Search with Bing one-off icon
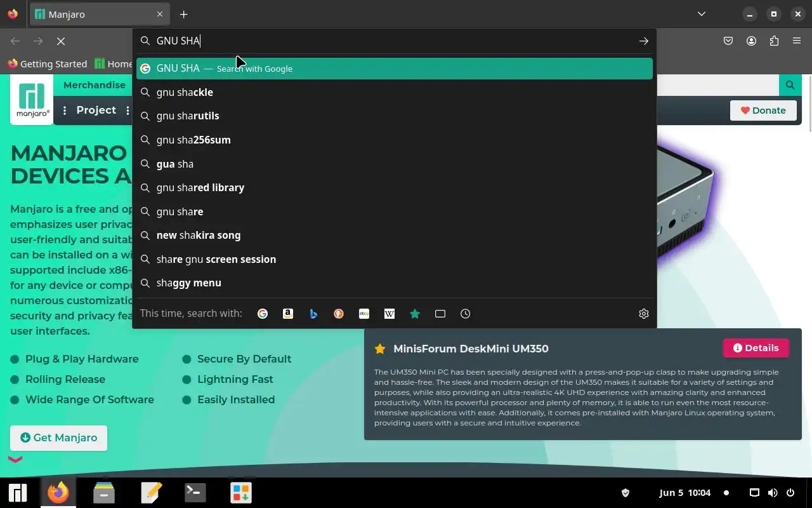 (313, 314)
